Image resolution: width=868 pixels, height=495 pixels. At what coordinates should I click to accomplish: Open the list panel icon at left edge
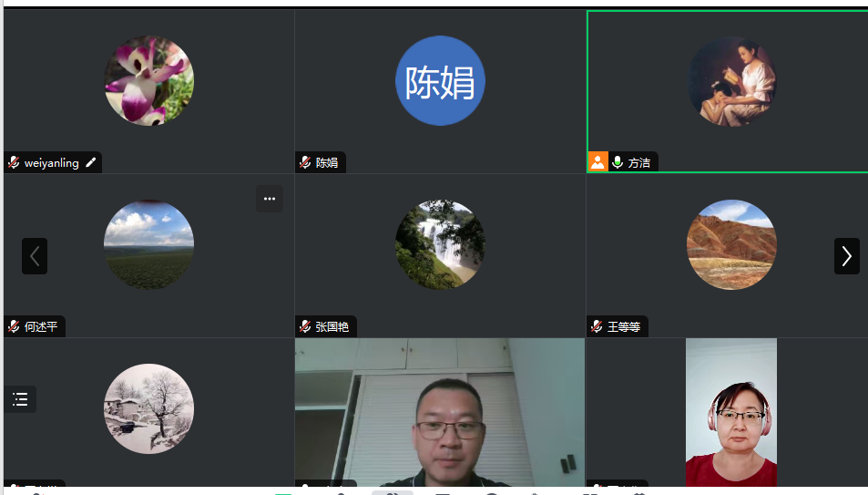(x=20, y=399)
